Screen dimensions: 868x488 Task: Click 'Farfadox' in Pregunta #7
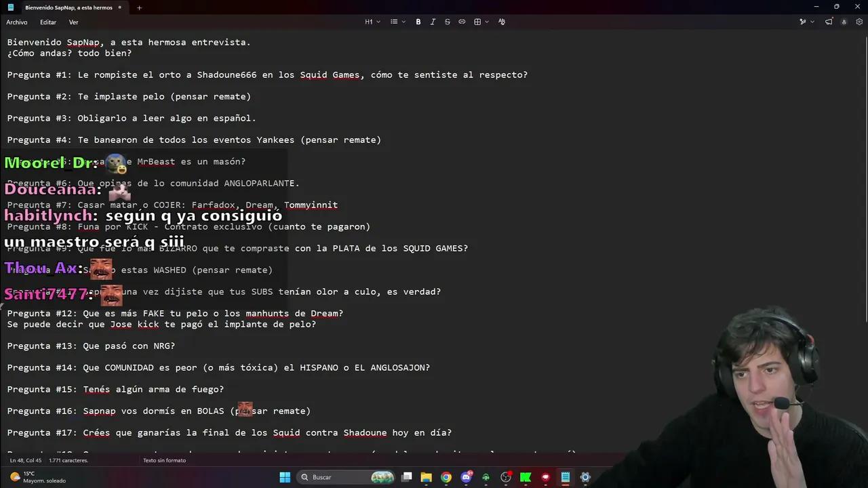coord(213,205)
